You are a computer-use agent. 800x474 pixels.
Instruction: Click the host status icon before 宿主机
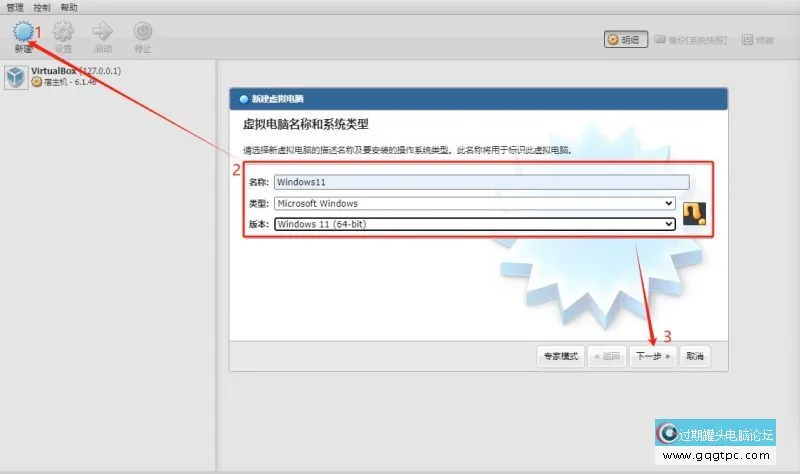pos(37,83)
